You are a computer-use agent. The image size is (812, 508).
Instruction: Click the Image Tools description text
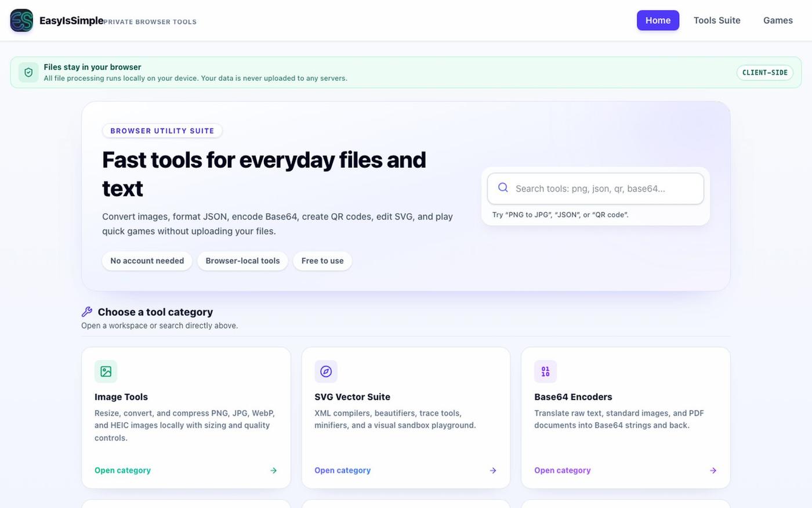184,426
